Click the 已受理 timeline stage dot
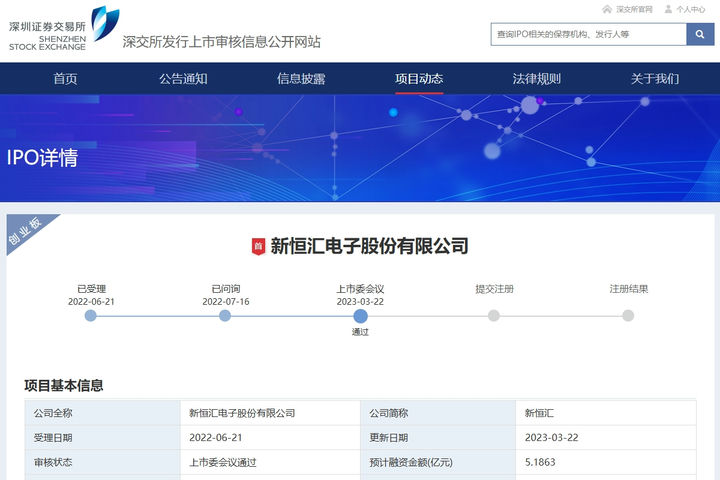 pyautogui.click(x=91, y=316)
